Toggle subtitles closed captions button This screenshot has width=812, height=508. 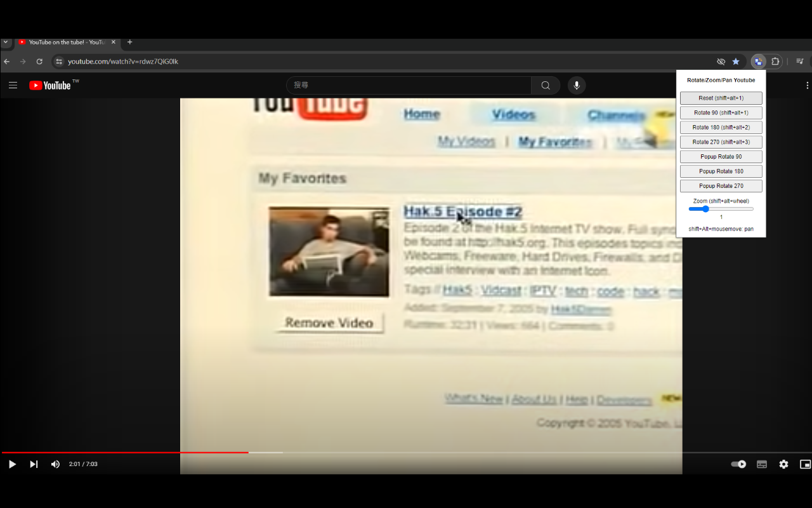point(762,464)
